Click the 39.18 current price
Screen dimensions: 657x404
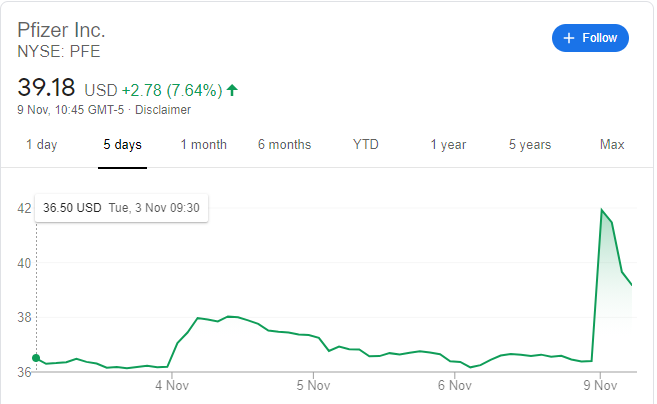tap(46, 87)
